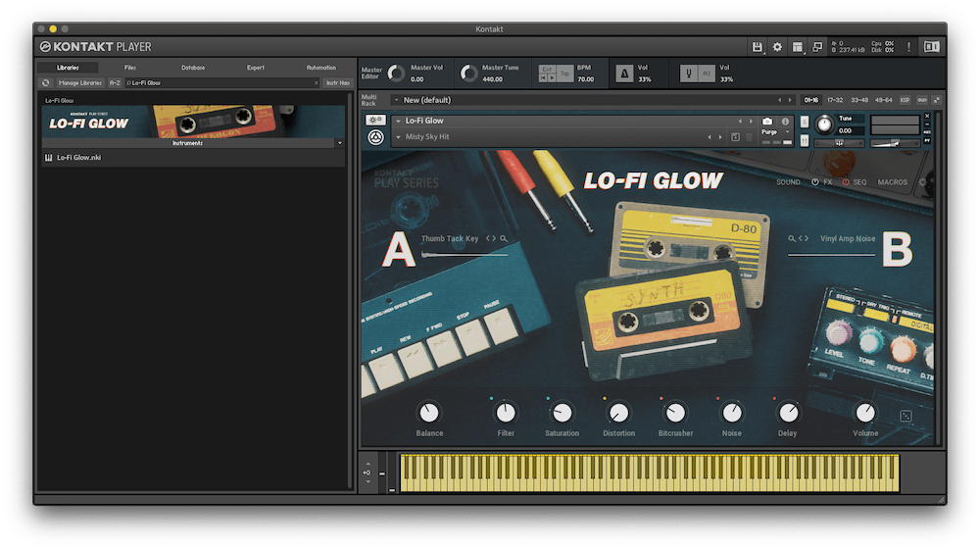Viewport: 980px width, 549px height.
Task: Expand the Instruments dropdown in Lo-Fi Glow library
Action: 339,143
